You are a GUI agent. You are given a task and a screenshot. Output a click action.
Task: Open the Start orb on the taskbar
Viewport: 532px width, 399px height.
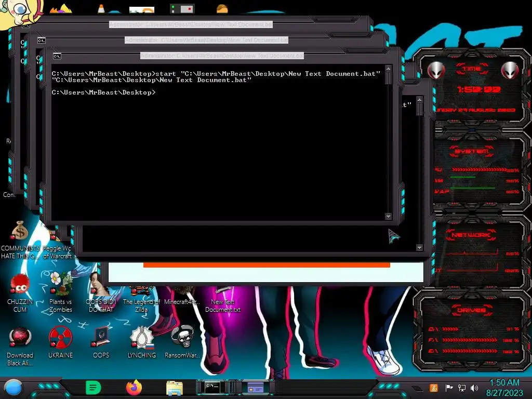click(x=14, y=388)
